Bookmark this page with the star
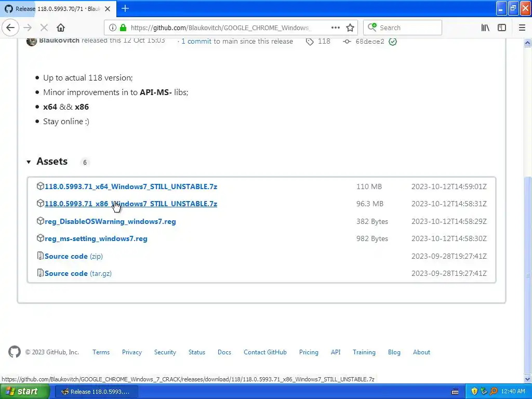Image resolution: width=532 pixels, height=399 pixels. pyautogui.click(x=350, y=28)
